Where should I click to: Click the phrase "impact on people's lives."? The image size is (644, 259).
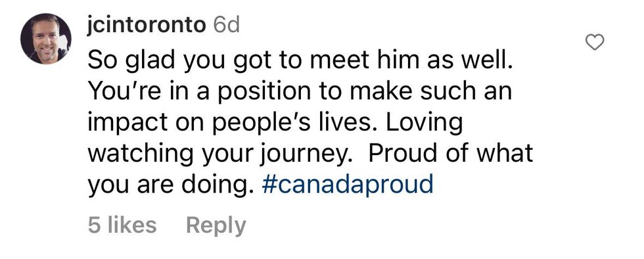coord(238,124)
